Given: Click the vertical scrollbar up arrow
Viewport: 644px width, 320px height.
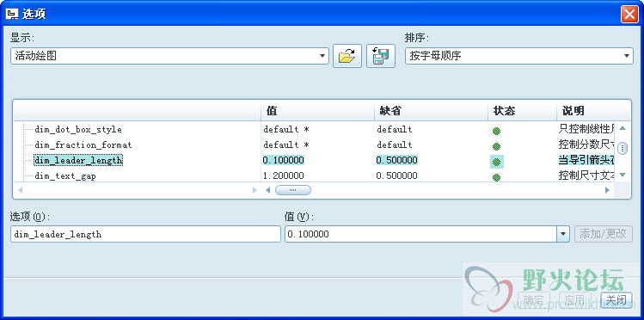Looking at the screenshot, I should (623, 128).
